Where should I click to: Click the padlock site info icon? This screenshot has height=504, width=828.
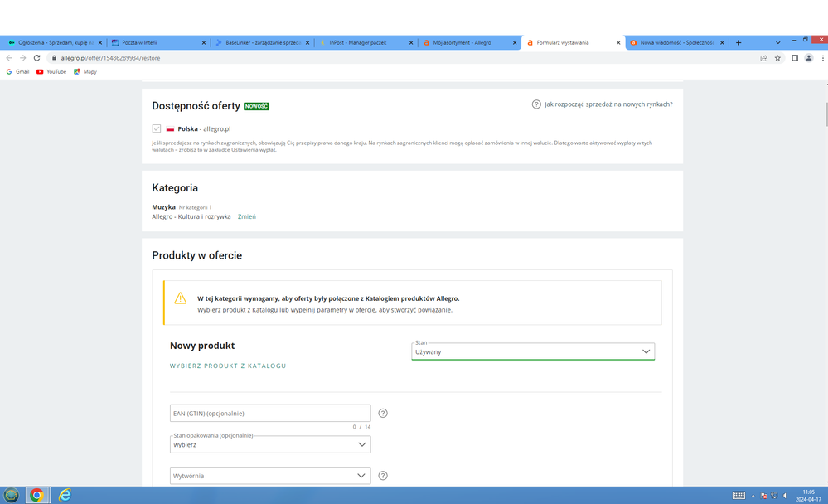pyautogui.click(x=54, y=58)
